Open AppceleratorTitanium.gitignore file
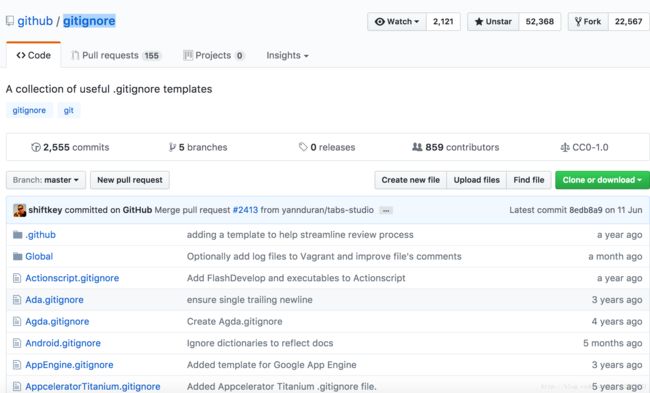The image size is (650, 393). pyautogui.click(x=93, y=386)
